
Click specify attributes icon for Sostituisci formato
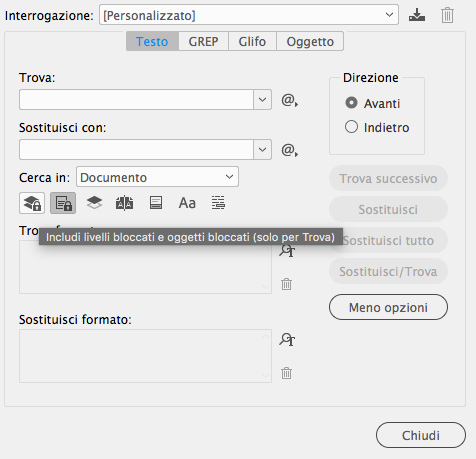[x=287, y=340]
